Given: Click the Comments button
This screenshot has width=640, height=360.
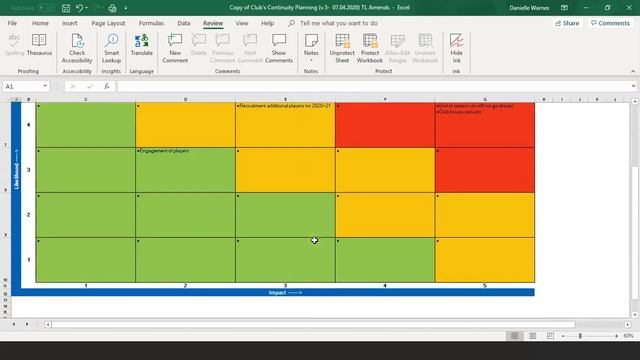Looking at the screenshot, I should pyautogui.click(x=610, y=23).
